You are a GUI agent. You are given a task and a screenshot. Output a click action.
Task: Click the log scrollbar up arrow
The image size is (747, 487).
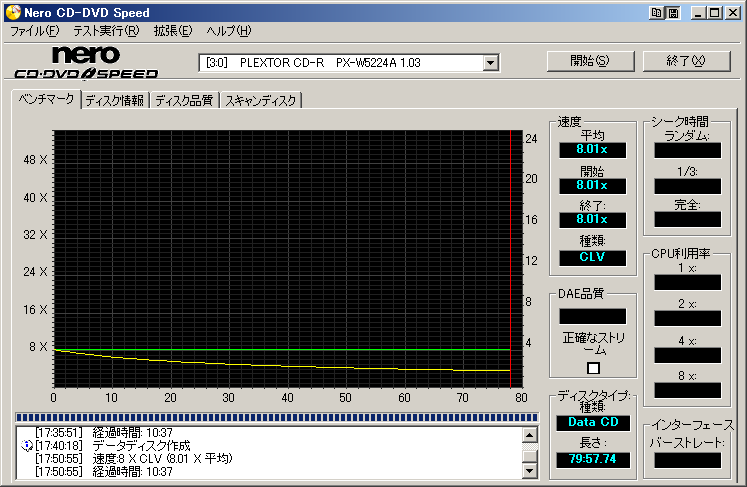tap(530, 434)
